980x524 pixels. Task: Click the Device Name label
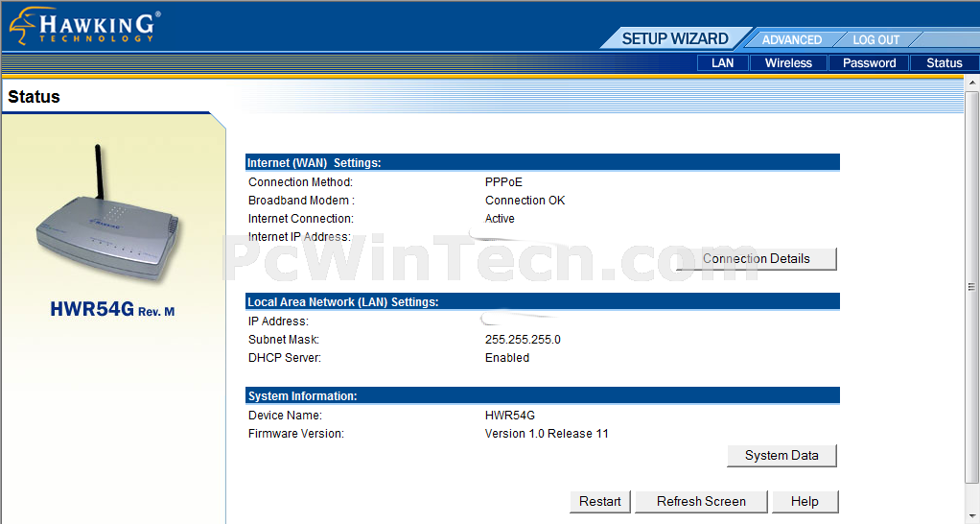pyautogui.click(x=285, y=416)
